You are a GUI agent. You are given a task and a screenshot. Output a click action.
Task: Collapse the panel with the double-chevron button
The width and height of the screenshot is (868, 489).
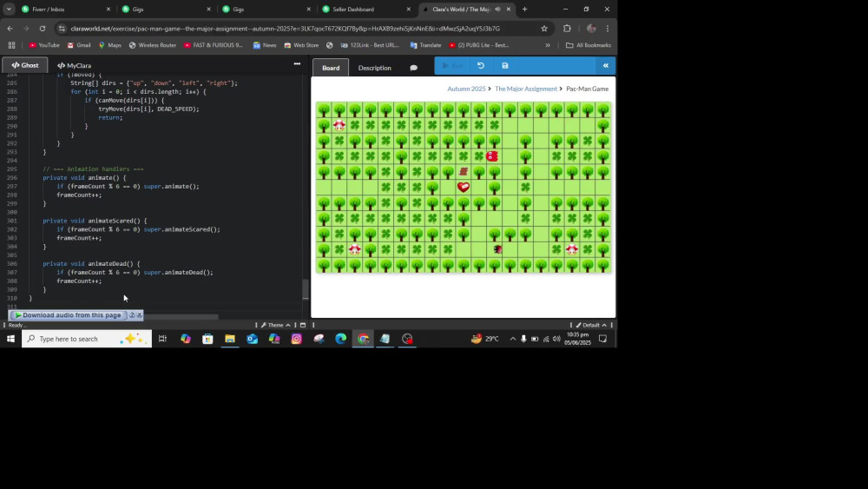(606, 65)
